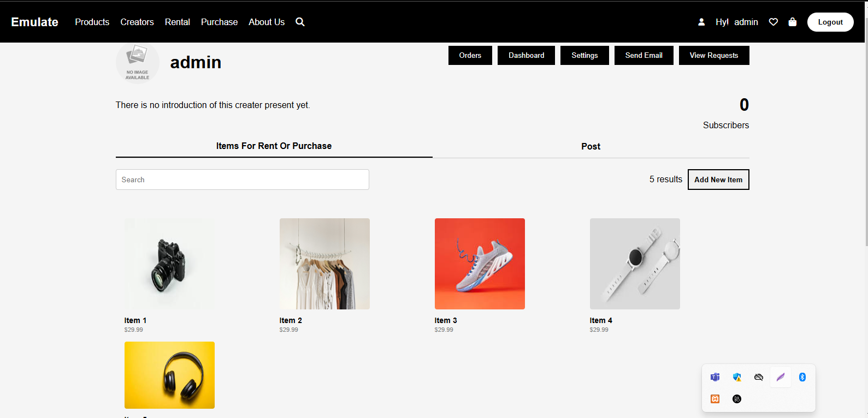Click the Windows Security shield tray icon

coord(737,377)
